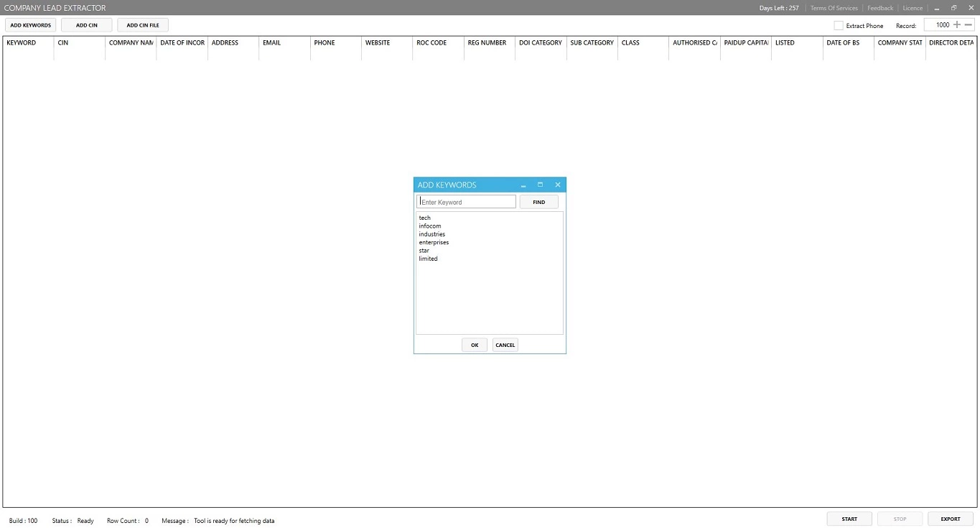The height and width of the screenshot is (528, 980).
Task: Type in the Enter Keyword field
Action: point(467,202)
